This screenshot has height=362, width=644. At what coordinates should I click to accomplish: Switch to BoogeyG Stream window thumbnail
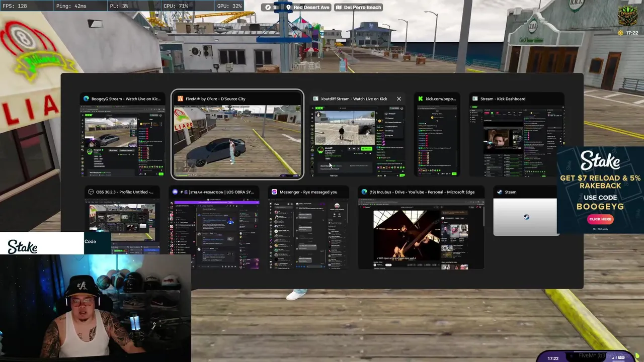[123, 140]
